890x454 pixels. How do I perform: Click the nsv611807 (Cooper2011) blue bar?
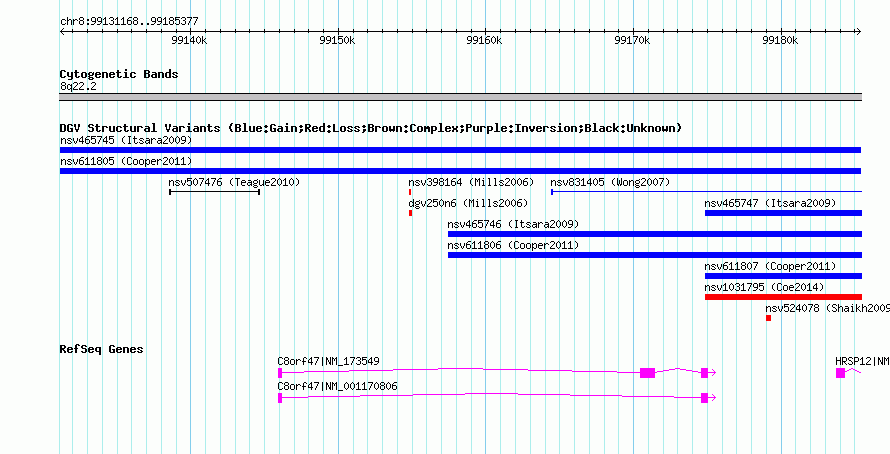[783, 276]
